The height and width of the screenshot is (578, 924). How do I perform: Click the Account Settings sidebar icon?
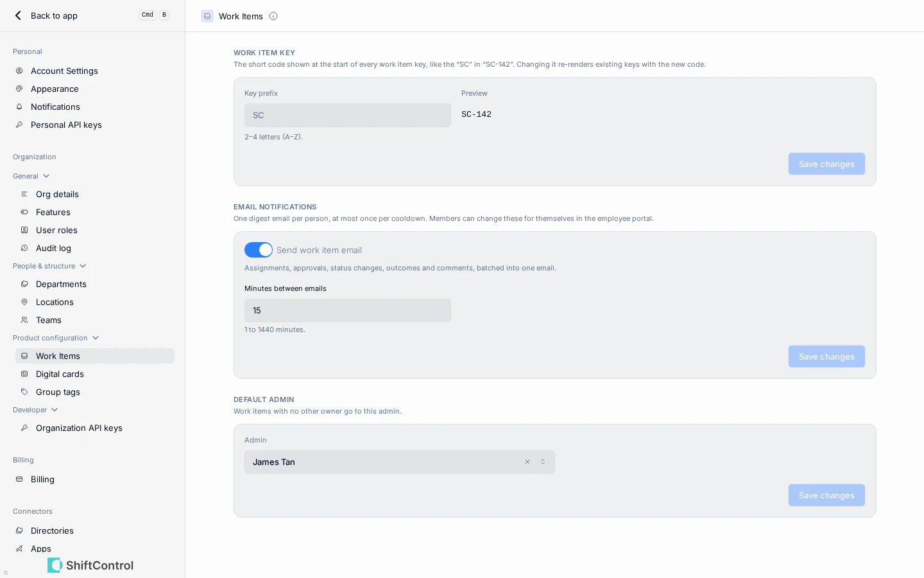click(x=19, y=71)
